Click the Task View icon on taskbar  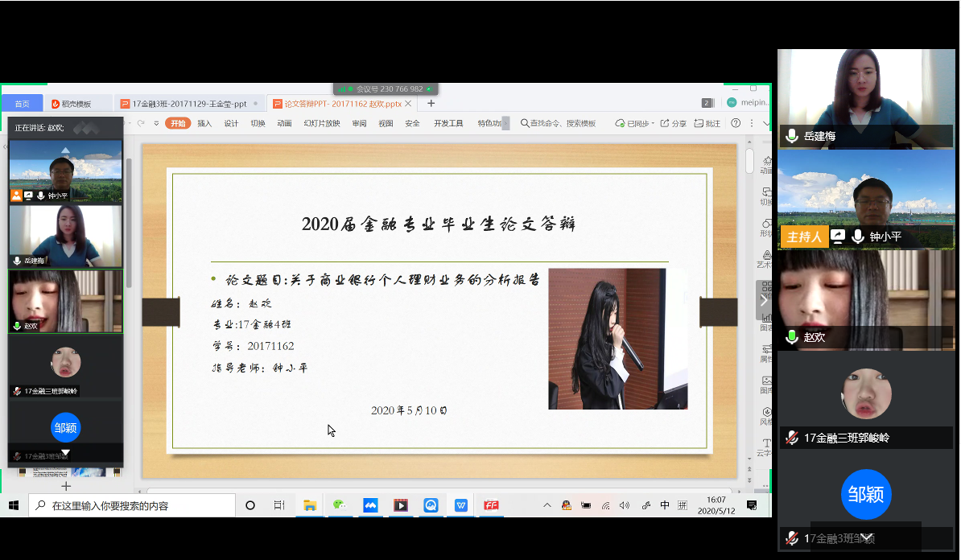click(x=279, y=505)
